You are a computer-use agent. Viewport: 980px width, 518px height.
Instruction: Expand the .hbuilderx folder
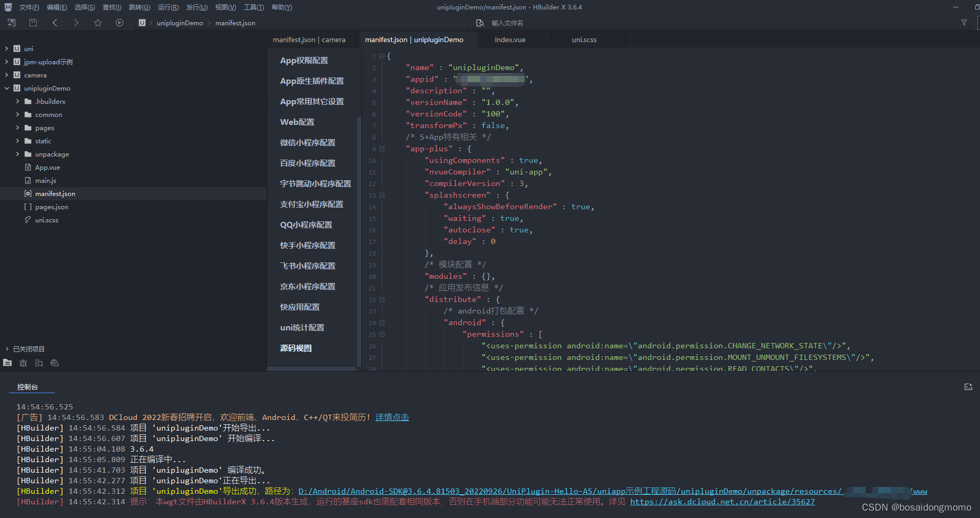point(17,101)
